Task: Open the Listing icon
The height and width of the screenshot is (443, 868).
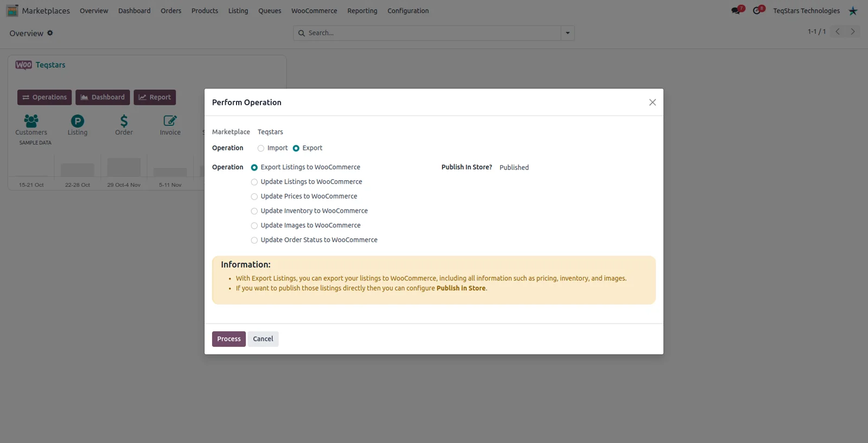Action: 78,121
